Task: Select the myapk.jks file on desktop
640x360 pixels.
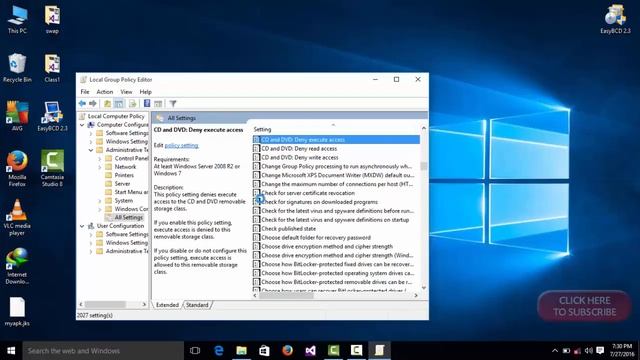Action: tap(17, 312)
